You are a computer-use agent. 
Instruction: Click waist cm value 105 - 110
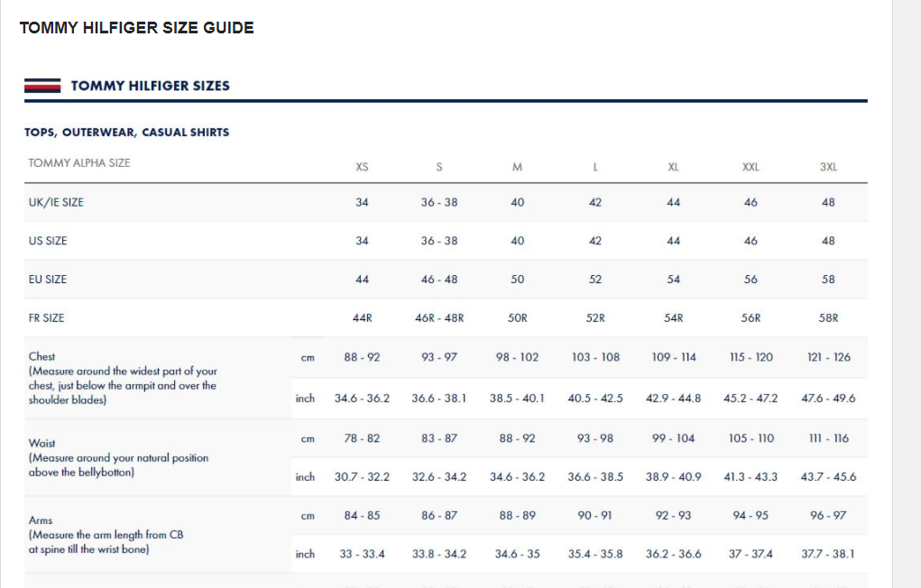751,438
